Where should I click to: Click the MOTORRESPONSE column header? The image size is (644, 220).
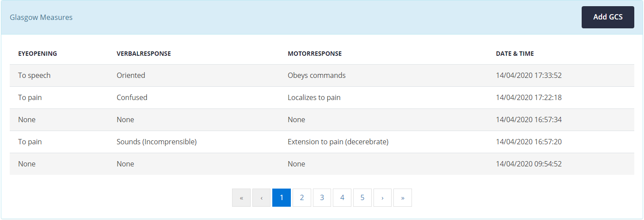click(315, 54)
